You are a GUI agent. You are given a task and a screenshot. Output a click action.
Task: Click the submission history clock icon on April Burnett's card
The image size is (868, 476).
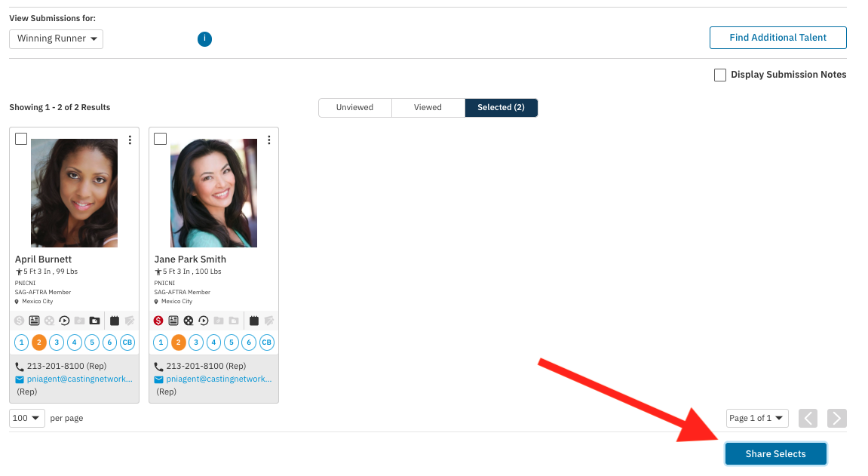64,320
